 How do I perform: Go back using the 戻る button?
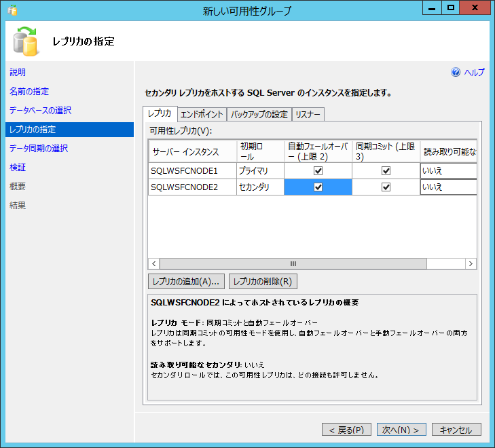pos(347,430)
